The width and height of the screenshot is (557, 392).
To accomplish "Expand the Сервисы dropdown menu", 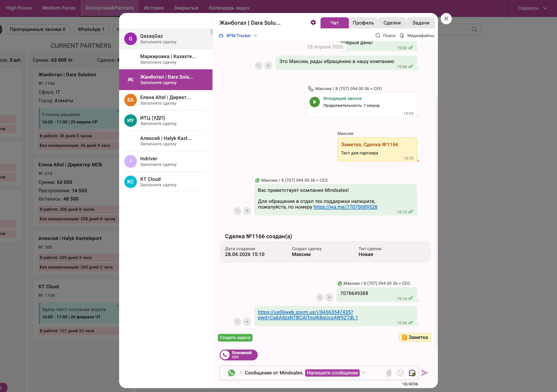I will (x=532, y=8).
